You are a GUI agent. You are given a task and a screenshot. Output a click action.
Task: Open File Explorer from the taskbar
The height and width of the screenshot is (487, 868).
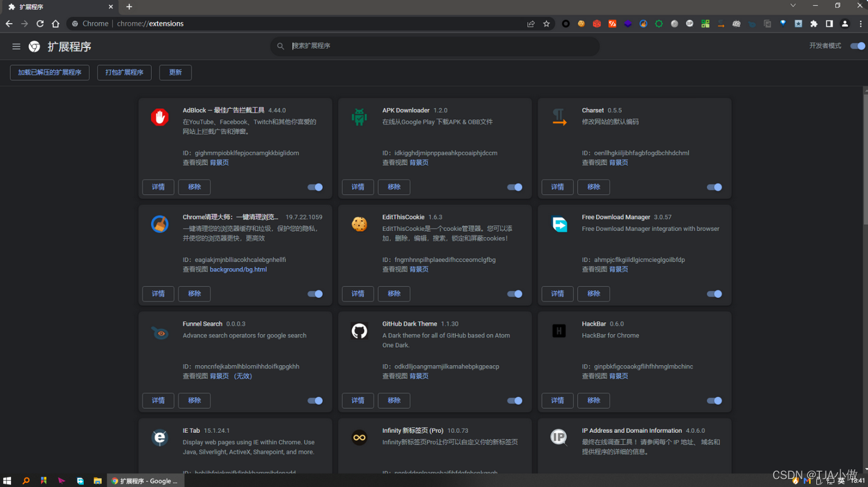97,480
